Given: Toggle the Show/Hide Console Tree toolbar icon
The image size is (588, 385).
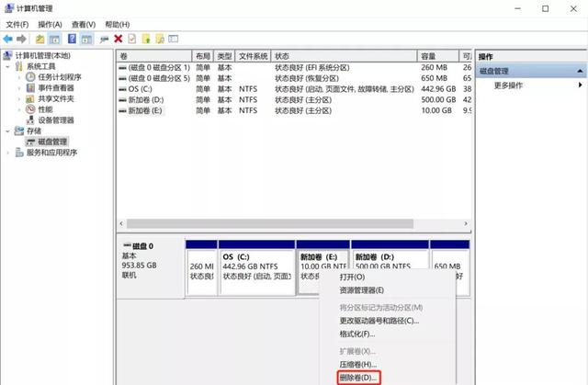Looking at the screenshot, I should [54, 39].
